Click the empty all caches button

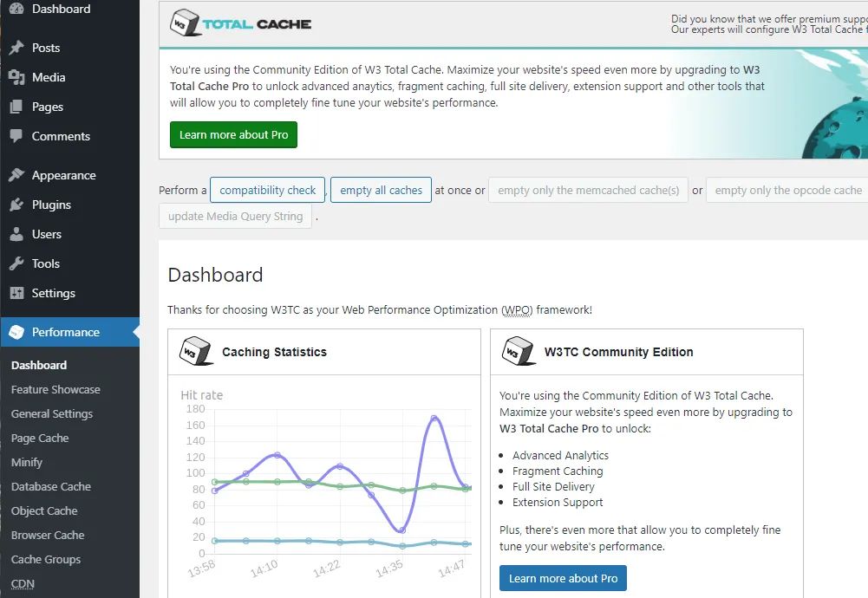point(381,189)
